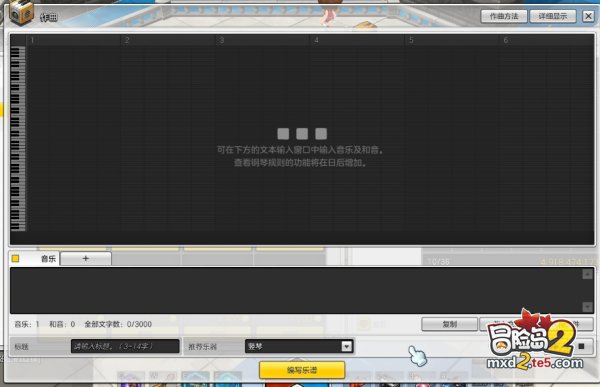Click the 推荐乐器 label
Viewport: 600px width, 387px height.
click(x=202, y=347)
